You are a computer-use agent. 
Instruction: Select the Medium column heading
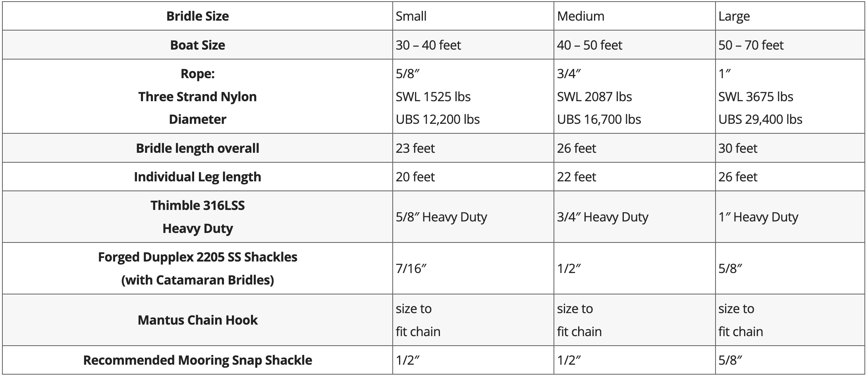pos(581,16)
